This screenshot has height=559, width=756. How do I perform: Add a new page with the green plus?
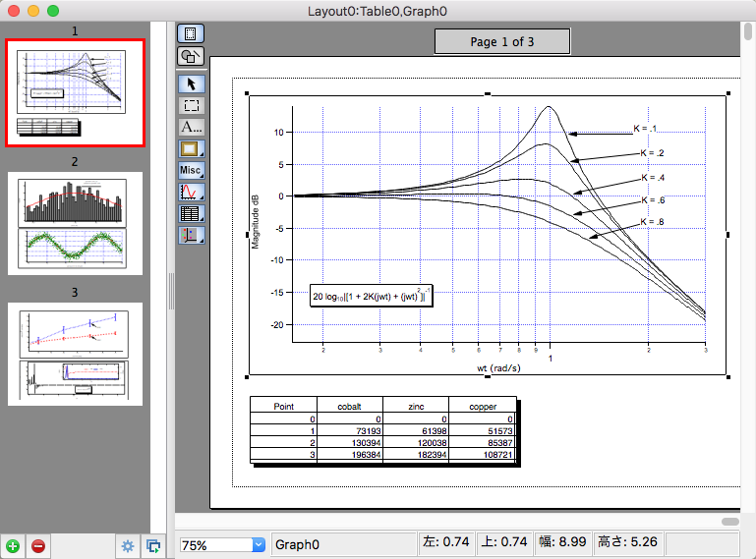[x=13, y=546]
